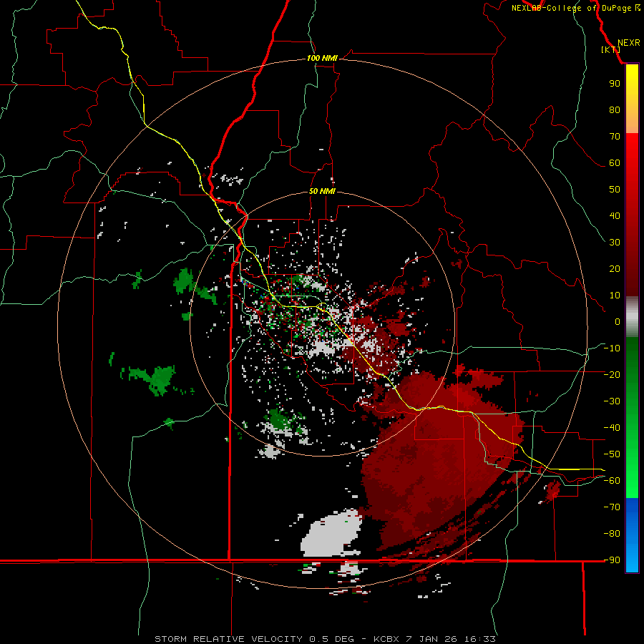Select the 100 NMI range ring label
The height and width of the screenshot is (644, 644).
[322, 58]
